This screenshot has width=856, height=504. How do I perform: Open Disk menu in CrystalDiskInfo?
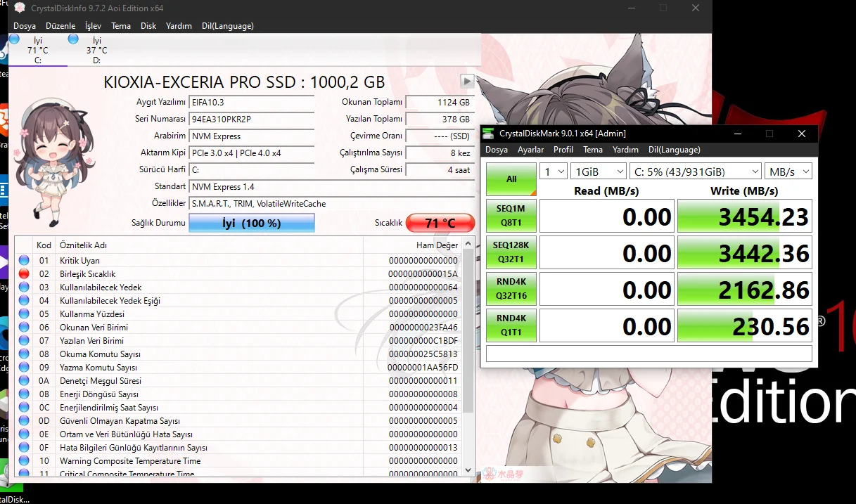(x=148, y=26)
